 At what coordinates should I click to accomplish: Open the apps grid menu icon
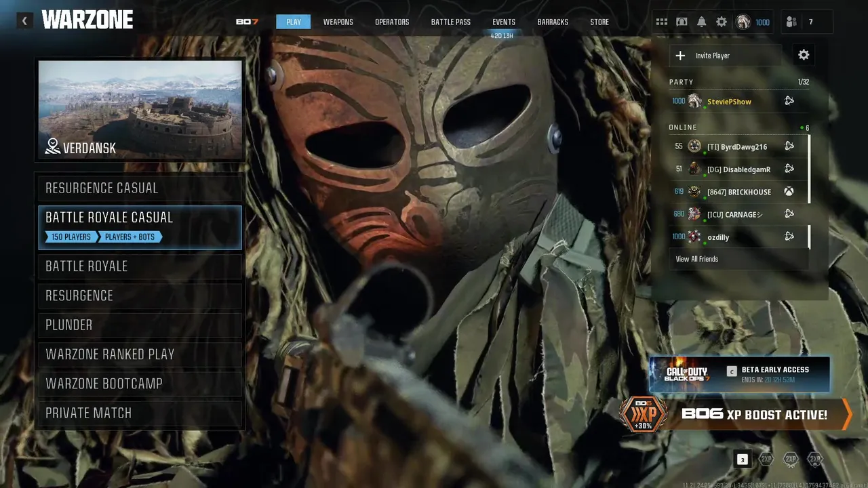click(661, 22)
